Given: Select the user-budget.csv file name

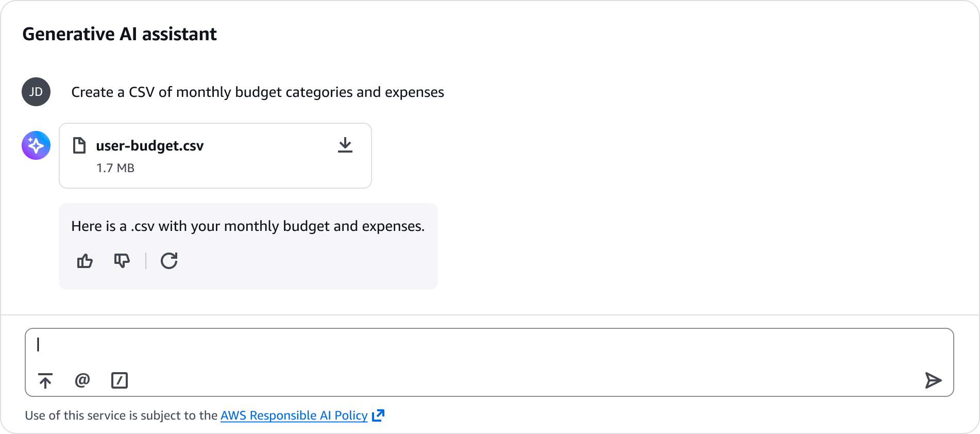Looking at the screenshot, I should [150, 146].
